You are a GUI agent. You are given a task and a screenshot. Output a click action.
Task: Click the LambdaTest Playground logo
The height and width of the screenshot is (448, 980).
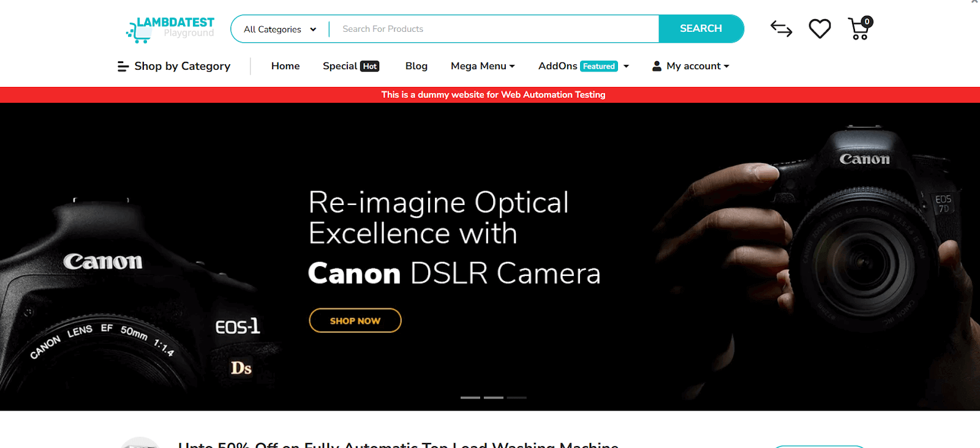(170, 29)
